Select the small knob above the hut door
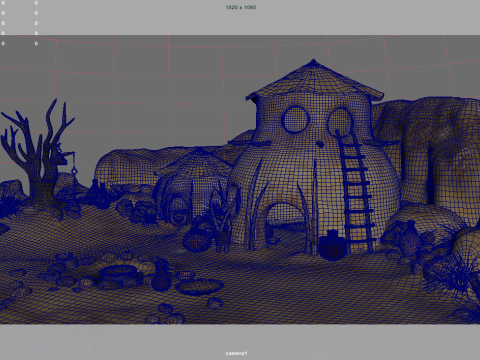 coord(320,144)
